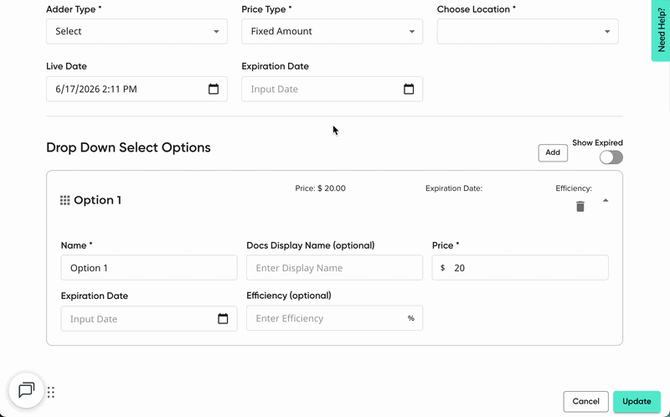Click the 'Drop Down Select Options' heading

128,147
